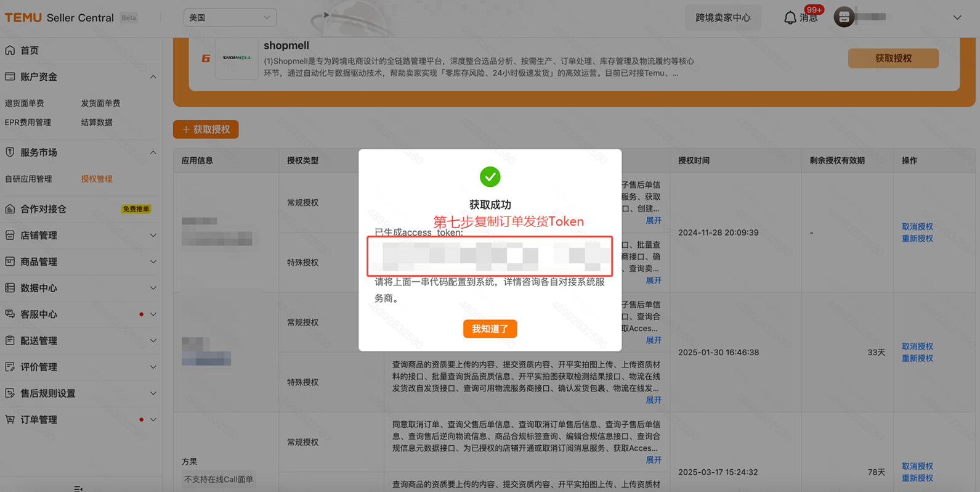Viewport: 980px width, 492px height.
Task: Click the 账户资金 wallet icon
Action: [x=10, y=76]
